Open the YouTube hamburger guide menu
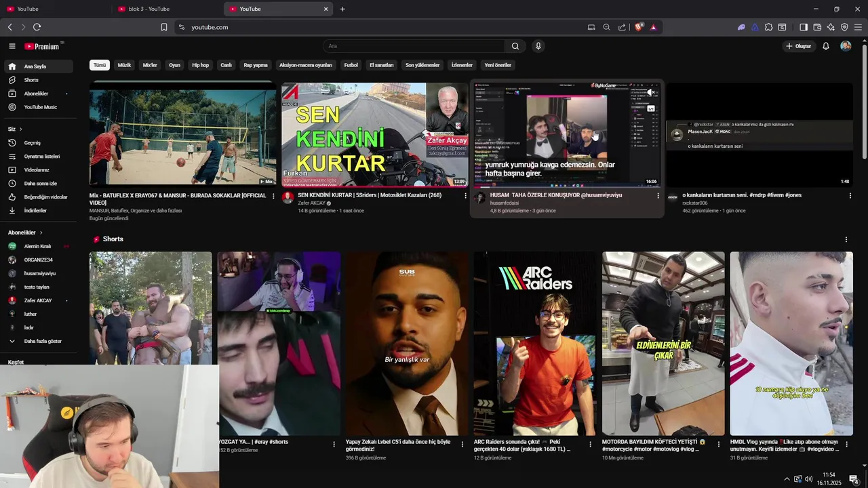868x488 pixels. [12, 46]
